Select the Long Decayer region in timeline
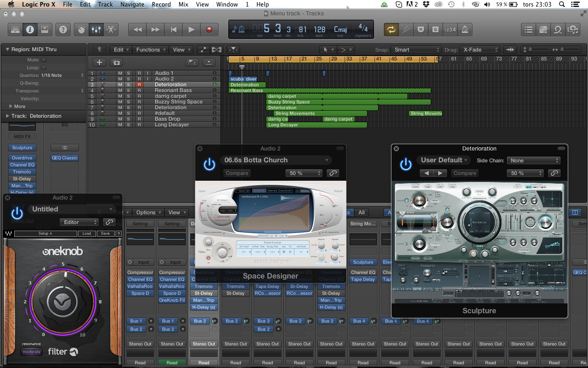The image size is (588, 368). (316, 125)
